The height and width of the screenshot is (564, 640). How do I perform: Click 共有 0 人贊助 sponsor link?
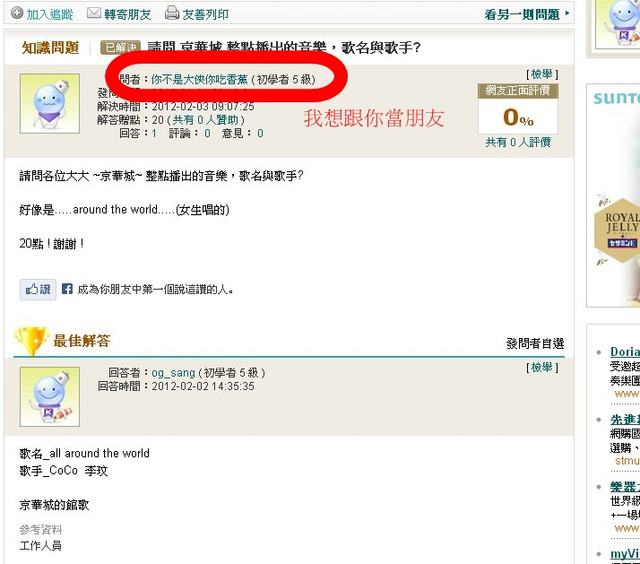click(206, 120)
